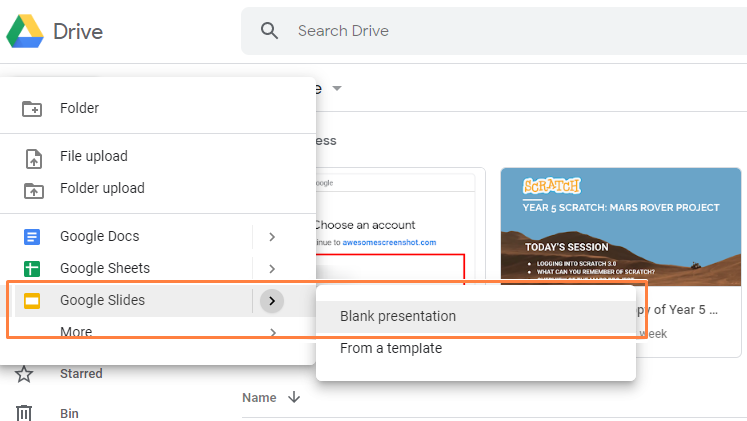This screenshot has width=747, height=421.
Task: Click the blue Google Docs icon
Action: [32, 237]
